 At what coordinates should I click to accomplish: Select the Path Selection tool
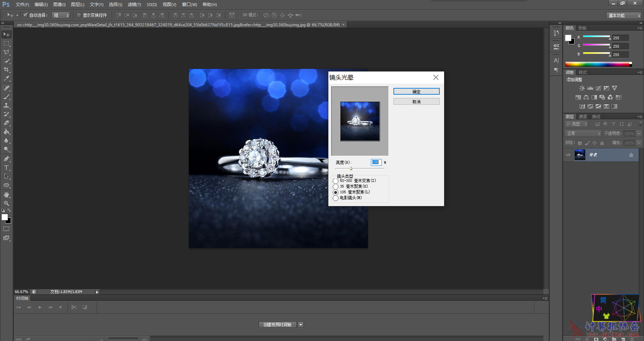(6, 176)
